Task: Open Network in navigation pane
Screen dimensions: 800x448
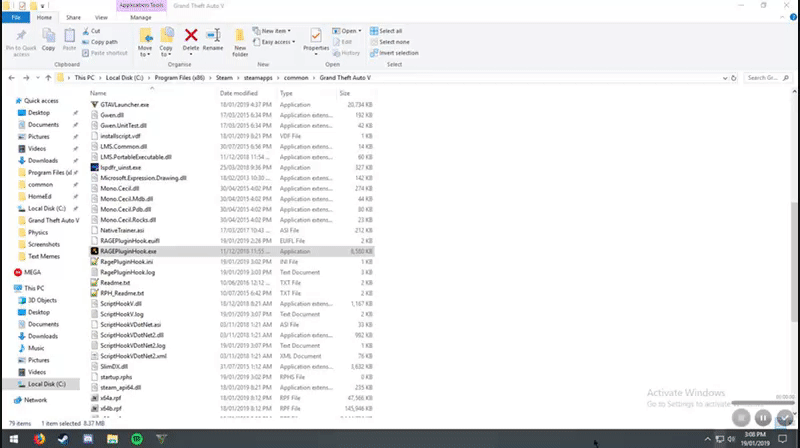Action: [x=35, y=400]
